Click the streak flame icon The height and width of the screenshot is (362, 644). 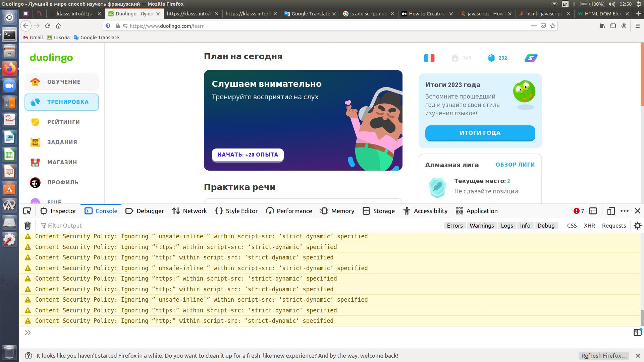pos(455,58)
